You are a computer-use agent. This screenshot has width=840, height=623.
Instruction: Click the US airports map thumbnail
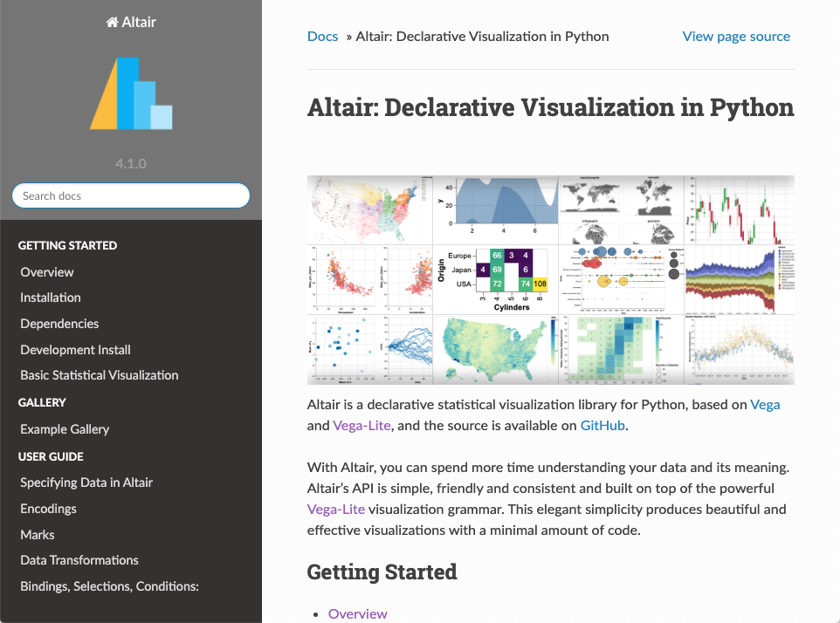(x=369, y=209)
